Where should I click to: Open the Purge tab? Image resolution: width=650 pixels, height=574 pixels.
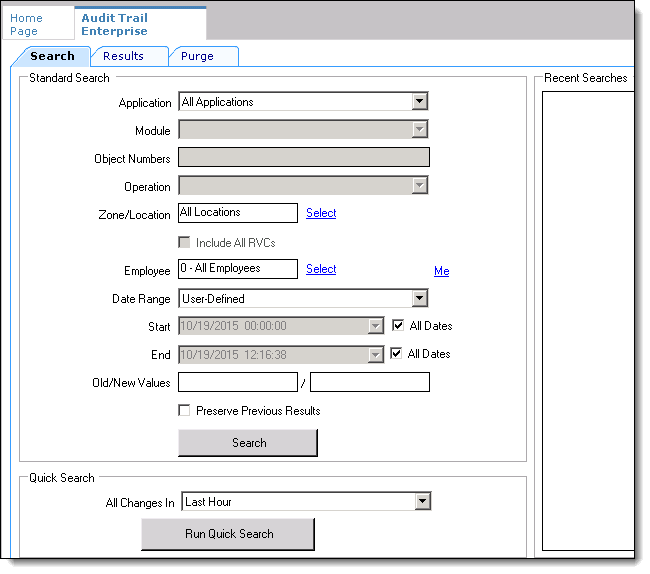coord(197,56)
